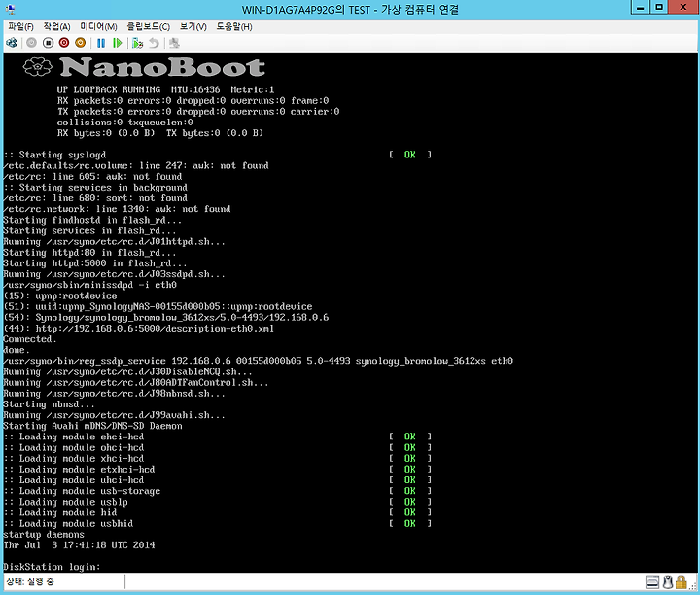Click the NanoBoot flower logo icon
This screenshot has height=595, width=700.
coord(38,67)
